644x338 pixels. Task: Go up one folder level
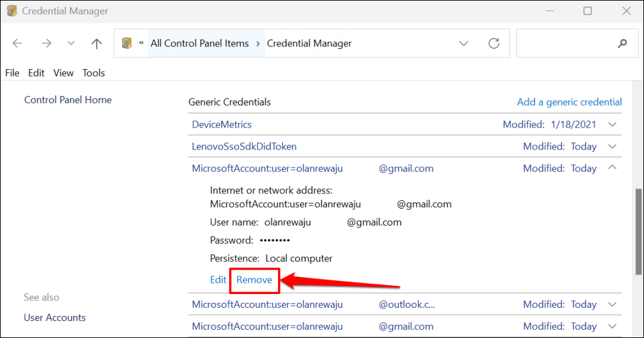pos(96,44)
